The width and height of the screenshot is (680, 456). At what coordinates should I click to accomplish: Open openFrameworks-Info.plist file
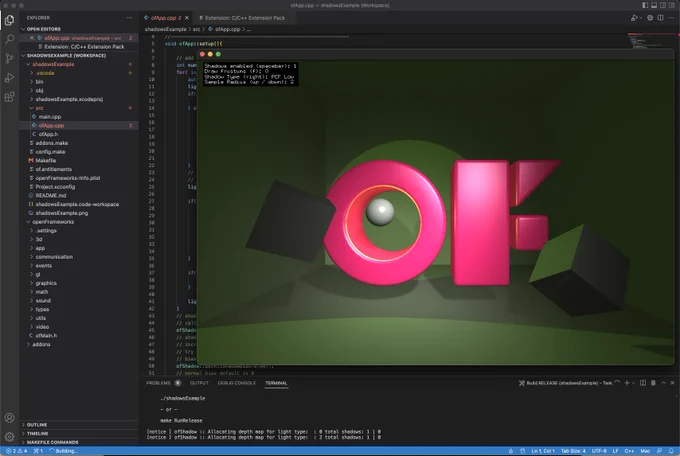coord(68,178)
